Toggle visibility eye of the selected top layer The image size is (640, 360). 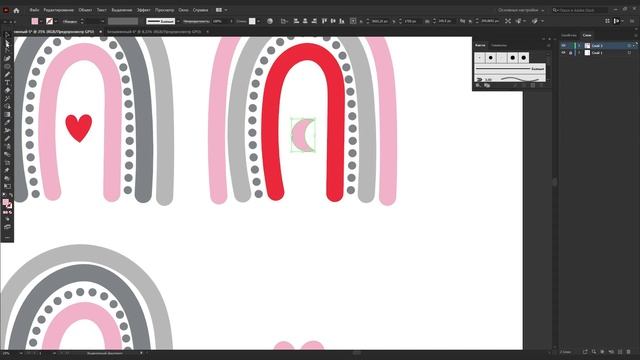point(564,46)
